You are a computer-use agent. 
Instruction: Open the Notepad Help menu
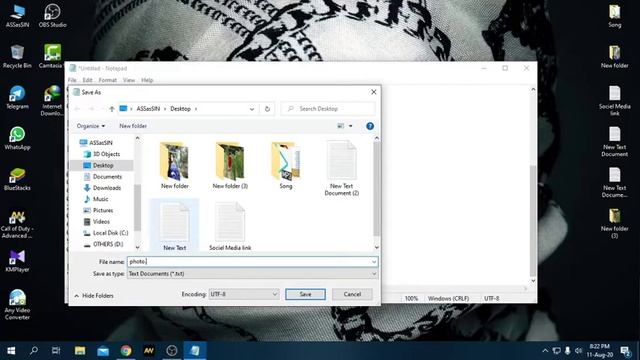(x=147, y=80)
